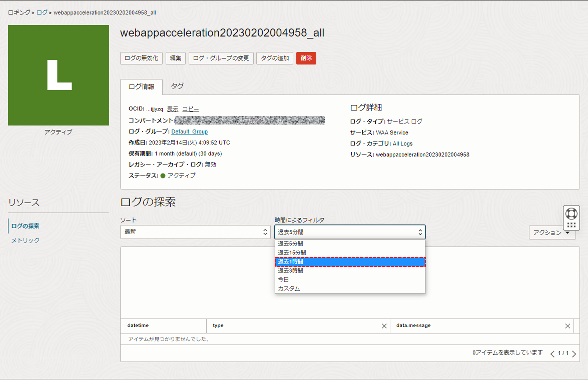Collapse the 時間によるフィルタ dropdown

pos(350,232)
